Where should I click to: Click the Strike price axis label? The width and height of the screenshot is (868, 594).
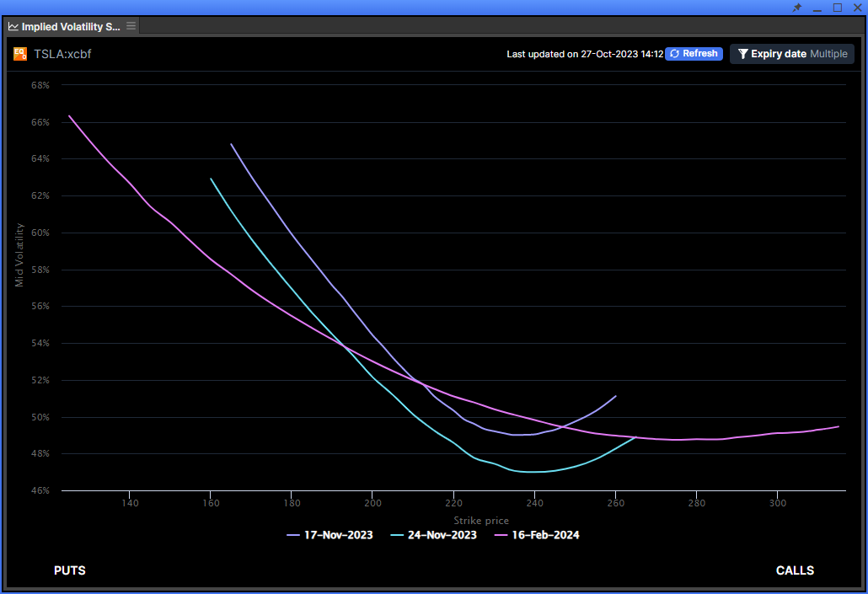coord(480,521)
